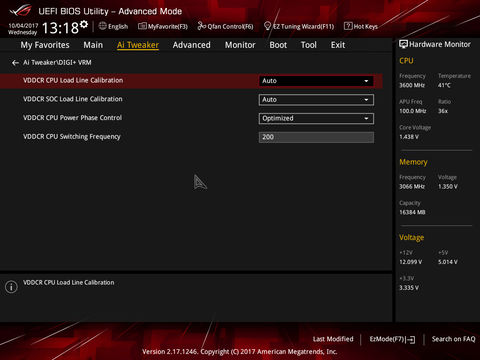Click the ROG logo
Viewport: 480px width, 360px height.
(21, 11)
